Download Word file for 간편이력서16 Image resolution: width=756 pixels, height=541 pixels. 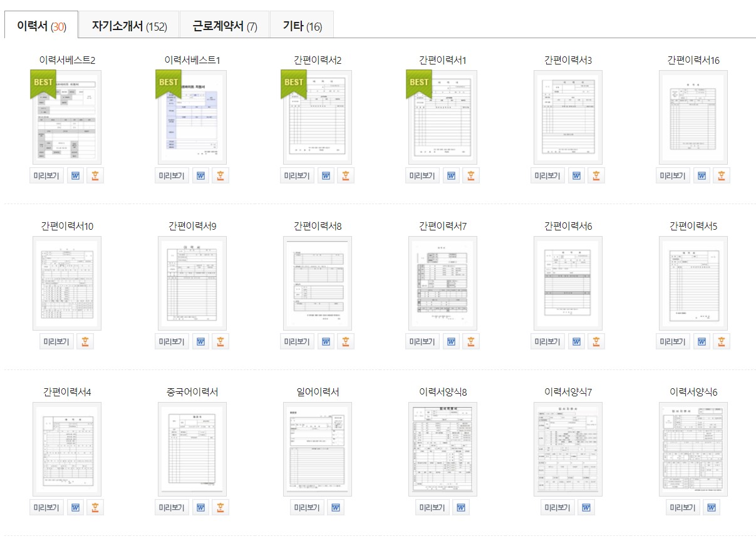[702, 175]
